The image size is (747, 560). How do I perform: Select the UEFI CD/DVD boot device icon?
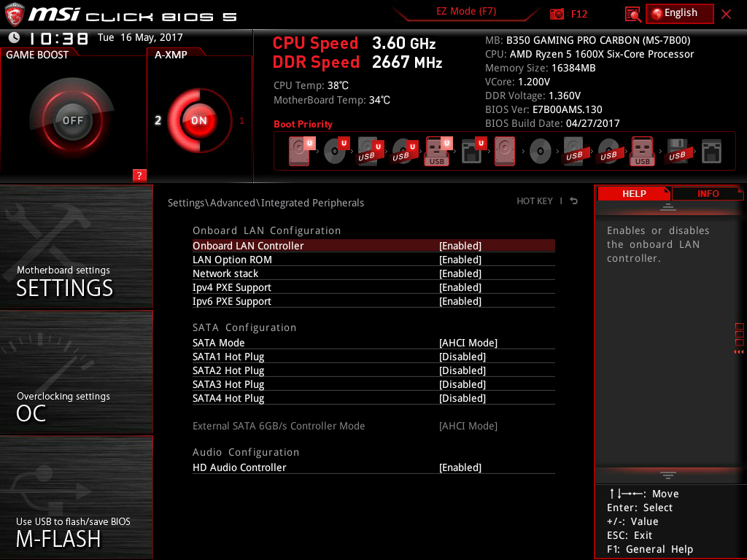tap(336, 152)
